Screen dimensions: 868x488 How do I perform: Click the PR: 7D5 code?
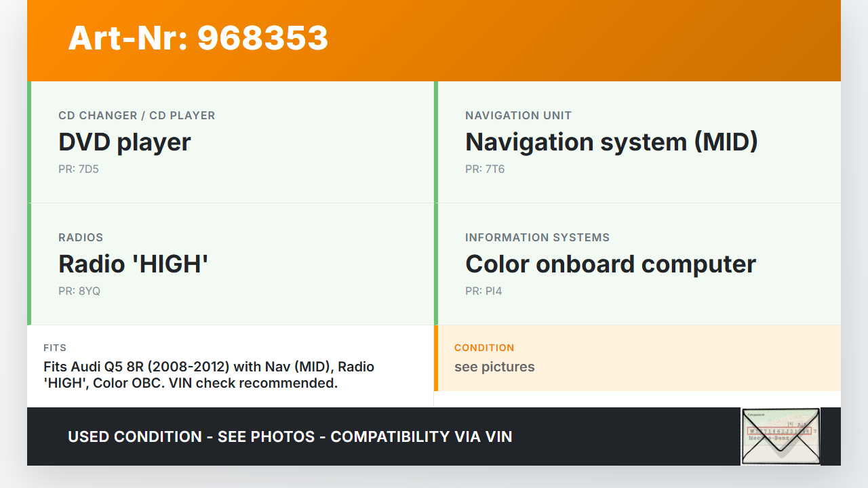[79, 169]
